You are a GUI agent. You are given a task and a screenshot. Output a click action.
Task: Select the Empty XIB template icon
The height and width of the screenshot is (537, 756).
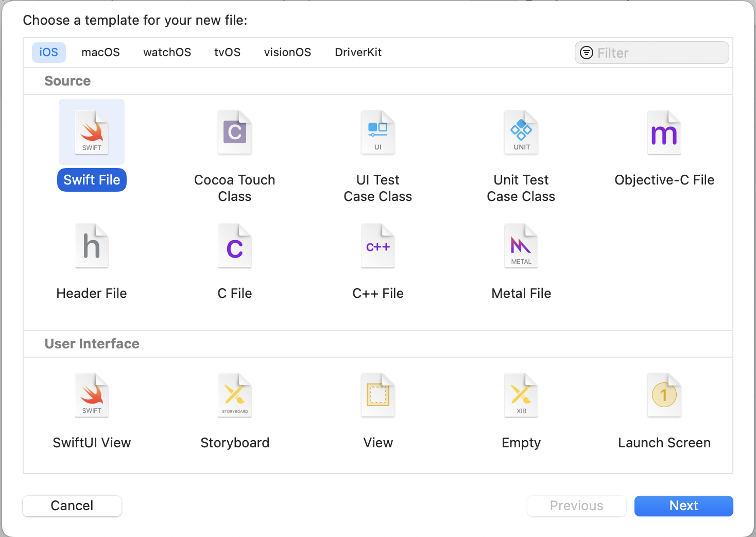pos(521,395)
